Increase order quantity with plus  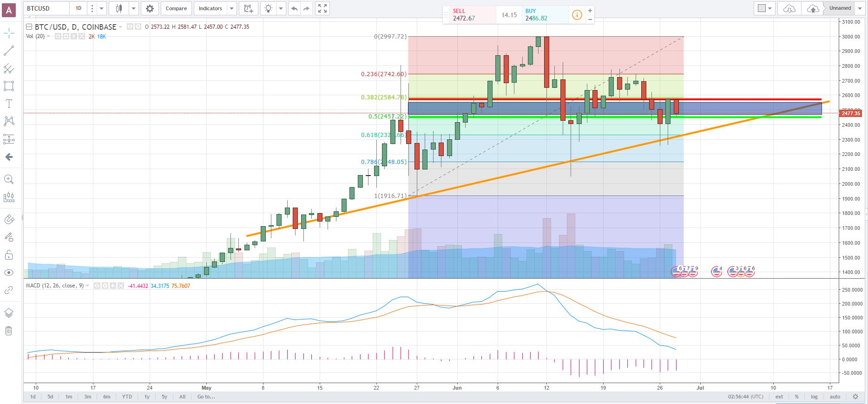590,11
